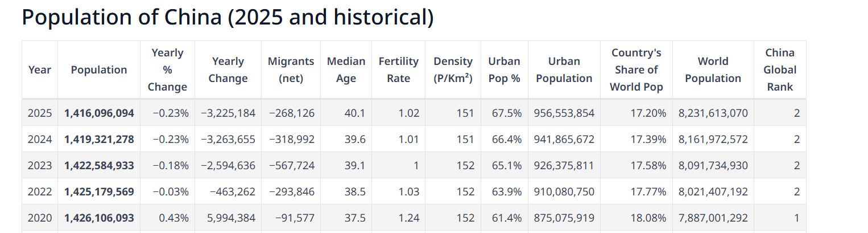This screenshot has height=233, width=868.
Task: Sort by Urban Population column header
Action: (564, 70)
